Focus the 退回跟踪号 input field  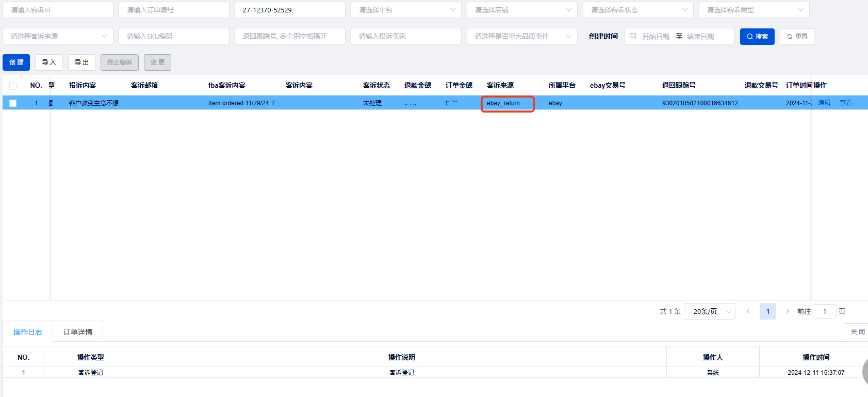tap(290, 36)
